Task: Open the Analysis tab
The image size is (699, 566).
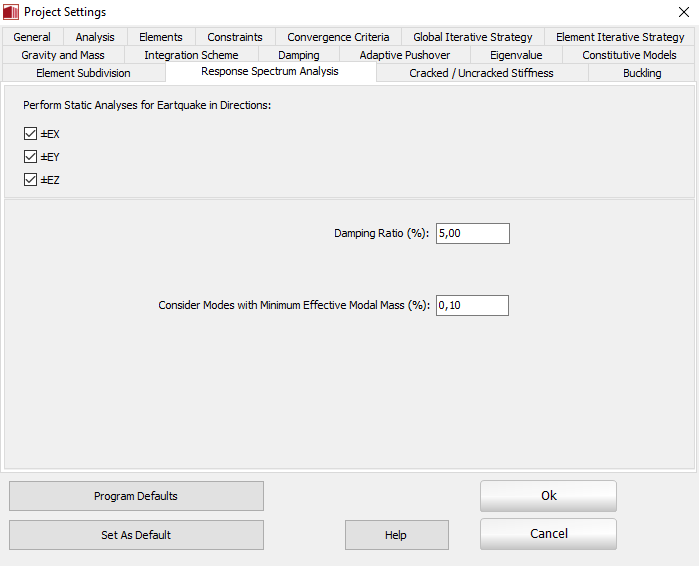Action: [95, 37]
